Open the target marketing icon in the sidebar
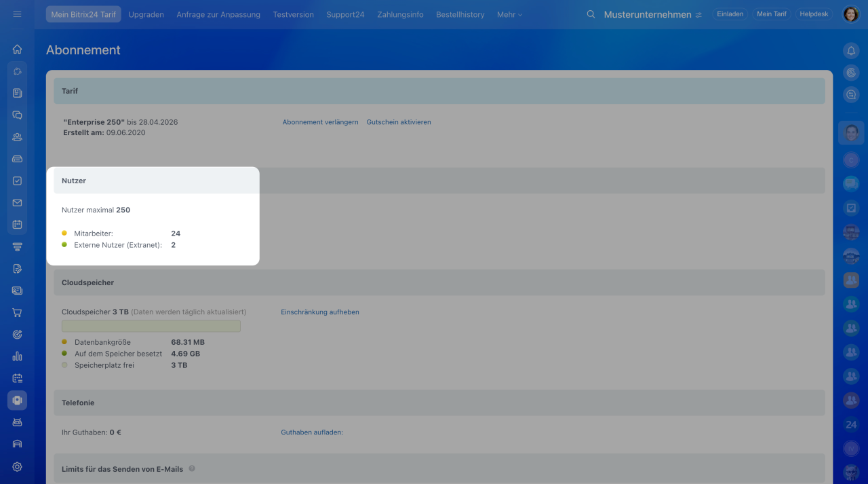 pos(17,334)
